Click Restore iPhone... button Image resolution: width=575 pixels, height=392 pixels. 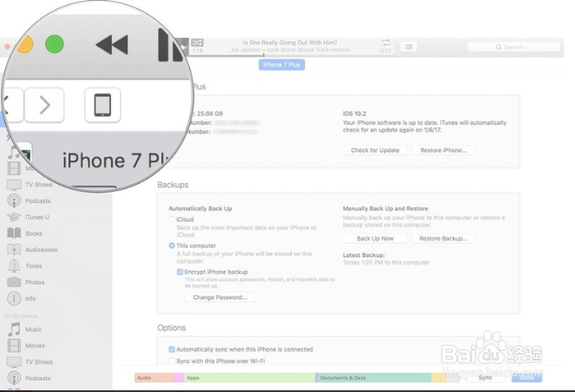click(443, 150)
